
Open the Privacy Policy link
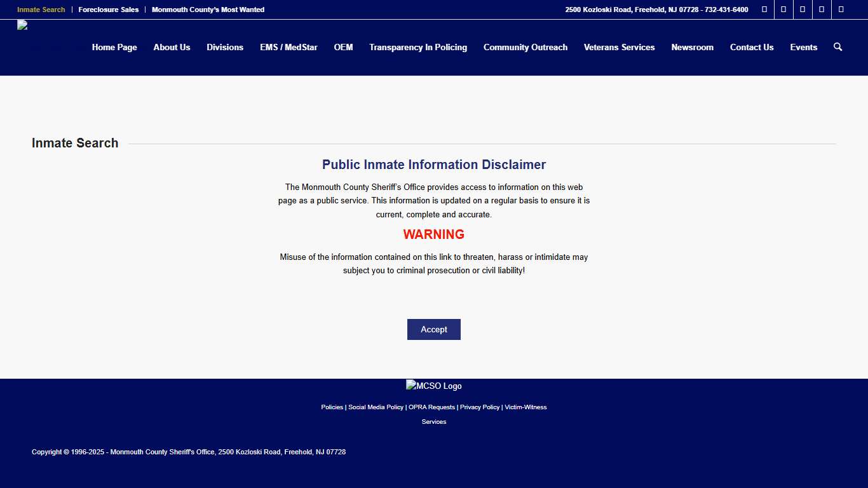[480, 407]
